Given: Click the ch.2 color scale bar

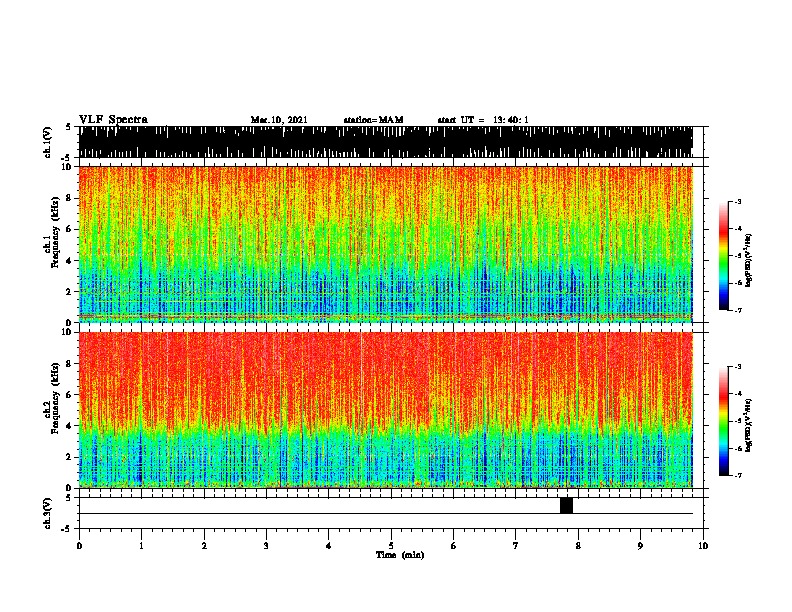Looking at the screenshot, I should [x=724, y=421].
